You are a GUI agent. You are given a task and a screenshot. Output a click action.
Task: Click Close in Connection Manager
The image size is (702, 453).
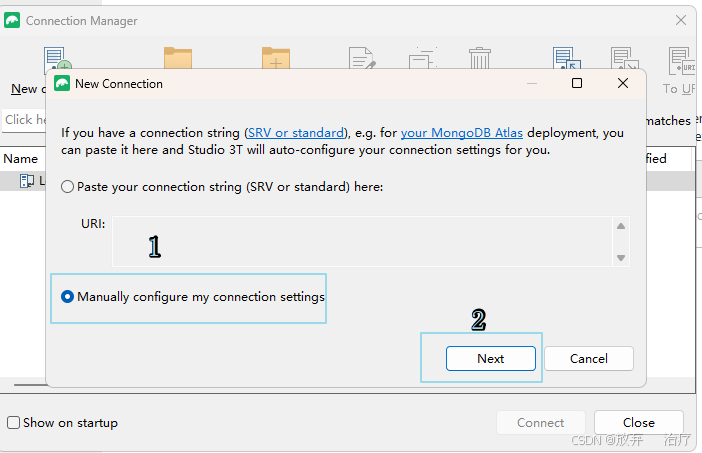click(x=638, y=423)
